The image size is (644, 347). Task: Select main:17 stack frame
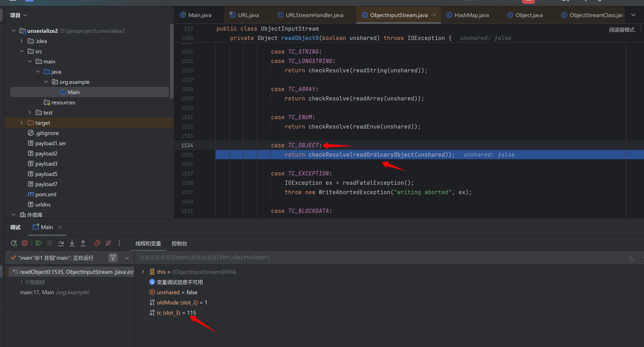tap(55, 292)
